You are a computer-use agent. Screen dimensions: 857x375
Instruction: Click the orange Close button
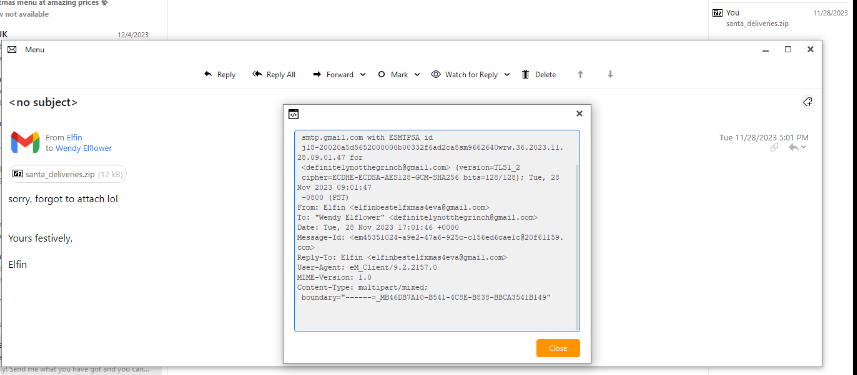tap(558, 348)
